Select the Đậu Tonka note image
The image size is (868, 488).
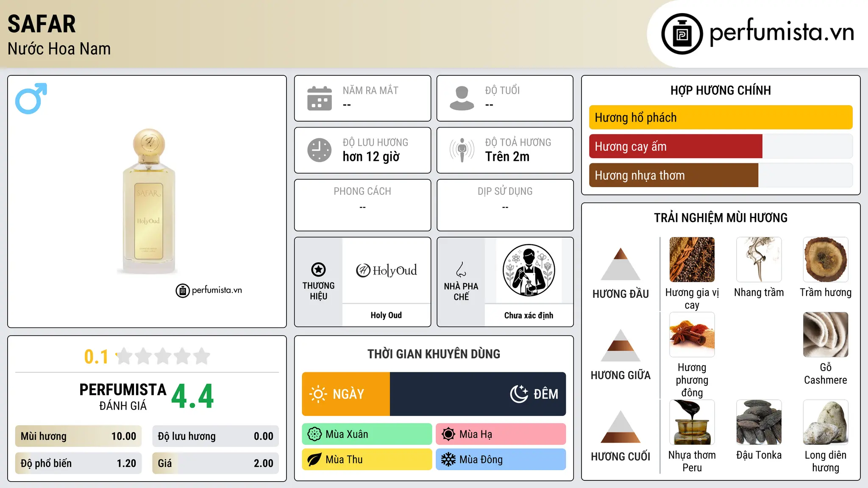(x=759, y=422)
